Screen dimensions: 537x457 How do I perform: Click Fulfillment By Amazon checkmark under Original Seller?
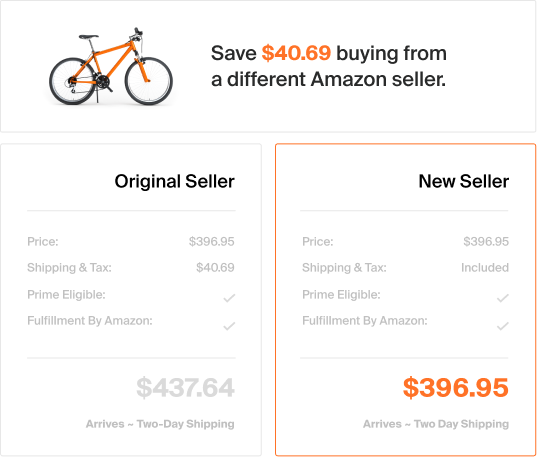pyautogui.click(x=229, y=326)
